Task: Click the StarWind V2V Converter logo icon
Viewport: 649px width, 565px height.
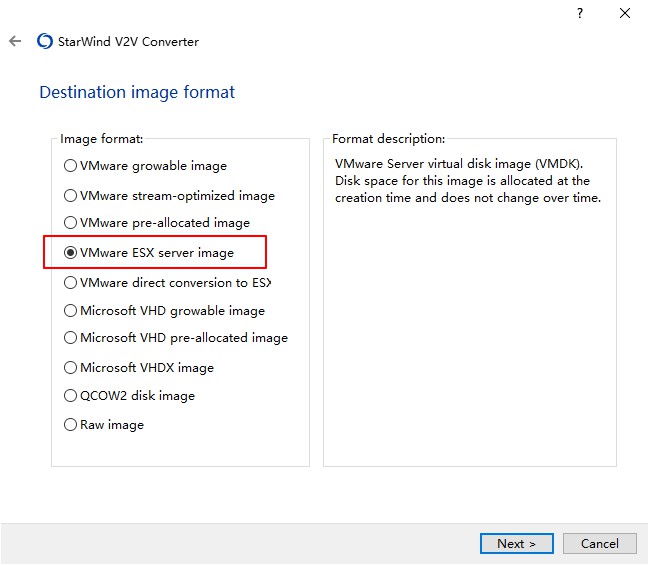Action: coord(44,41)
